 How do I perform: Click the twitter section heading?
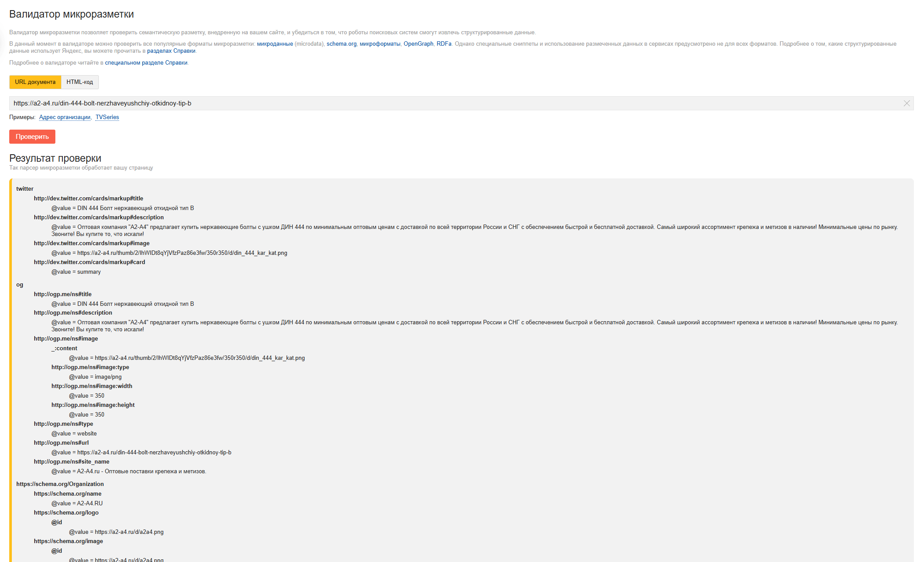[x=25, y=189]
